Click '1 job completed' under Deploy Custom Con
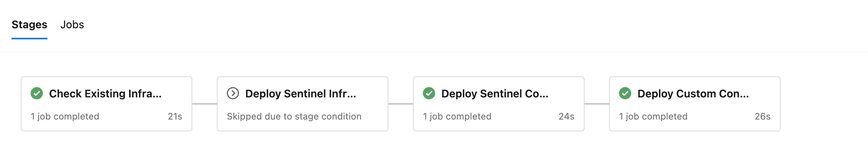Screen dimensions: 868x165 pyautogui.click(x=653, y=116)
